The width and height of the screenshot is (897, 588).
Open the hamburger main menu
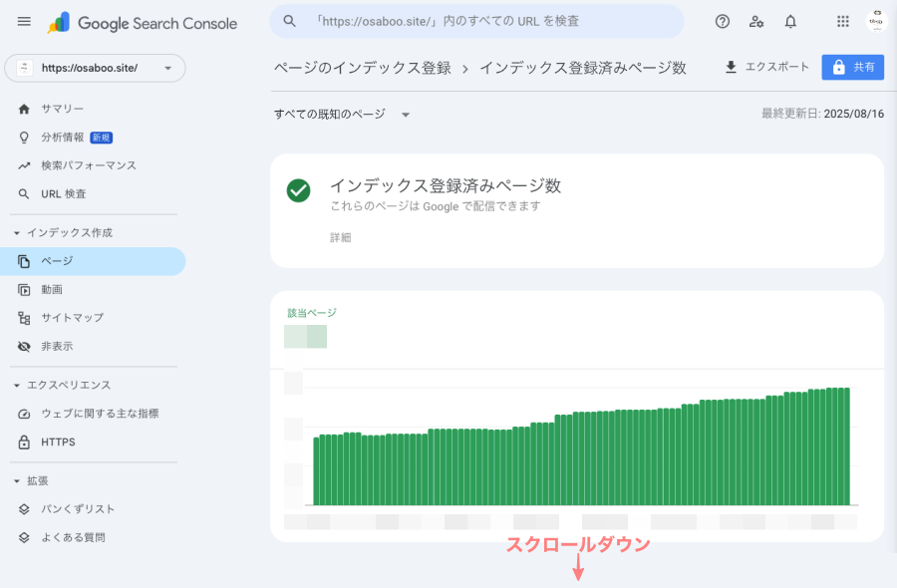point(24,22)
